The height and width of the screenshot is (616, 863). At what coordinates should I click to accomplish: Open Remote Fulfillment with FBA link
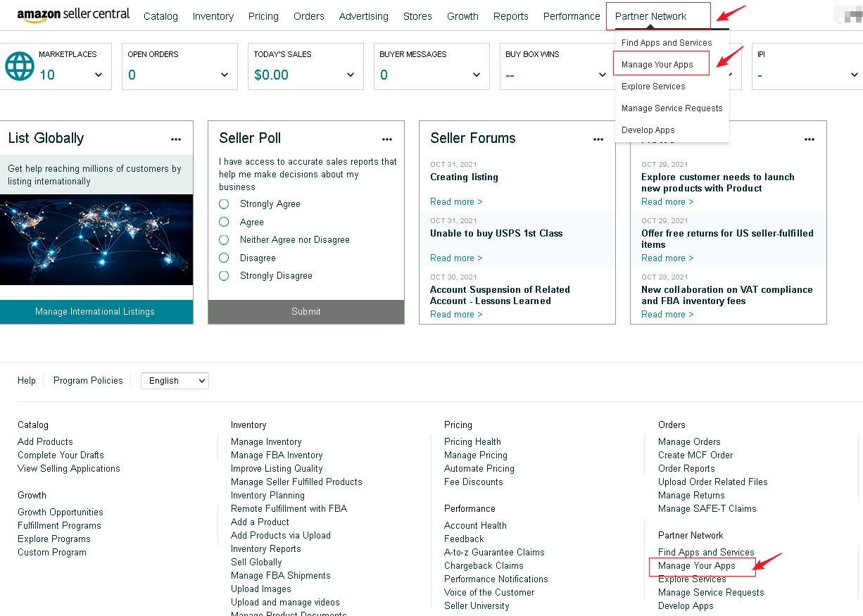point(289,508)
